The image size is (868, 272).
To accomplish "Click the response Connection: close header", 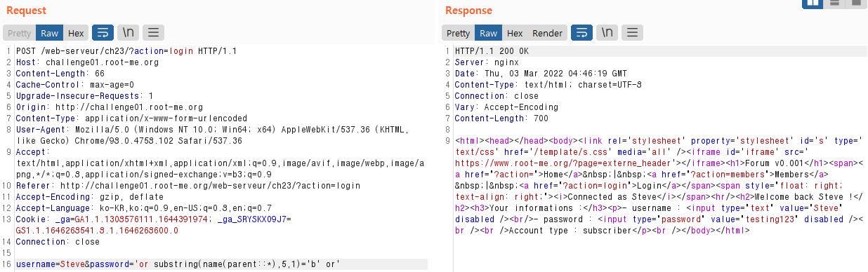I will (497, 96).
